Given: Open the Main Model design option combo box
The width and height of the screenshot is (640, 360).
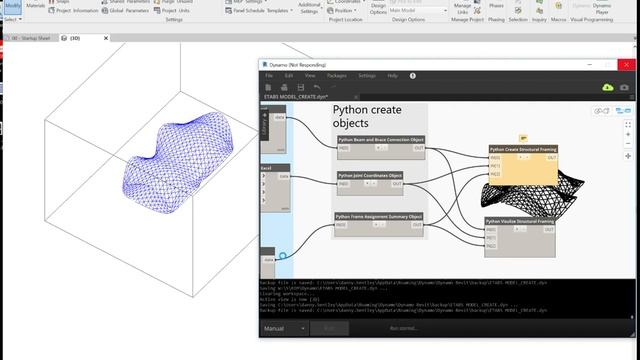Looking at the screenshot, I should [418, 10].
